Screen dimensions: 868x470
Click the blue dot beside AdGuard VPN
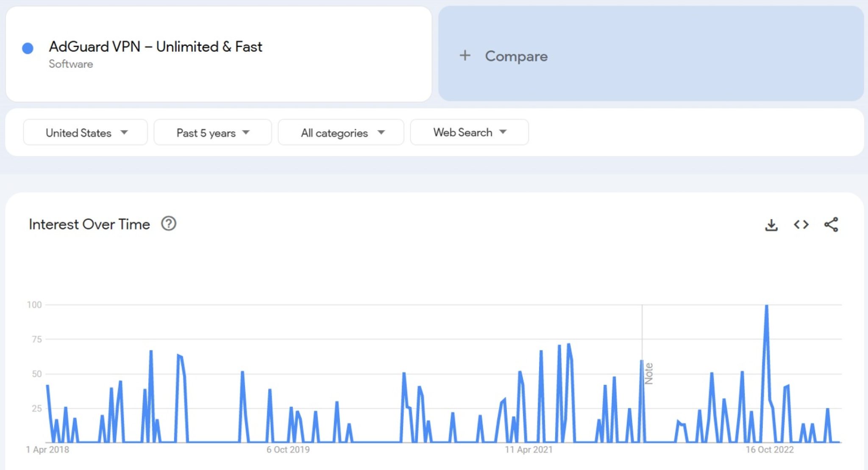(28, 48)
